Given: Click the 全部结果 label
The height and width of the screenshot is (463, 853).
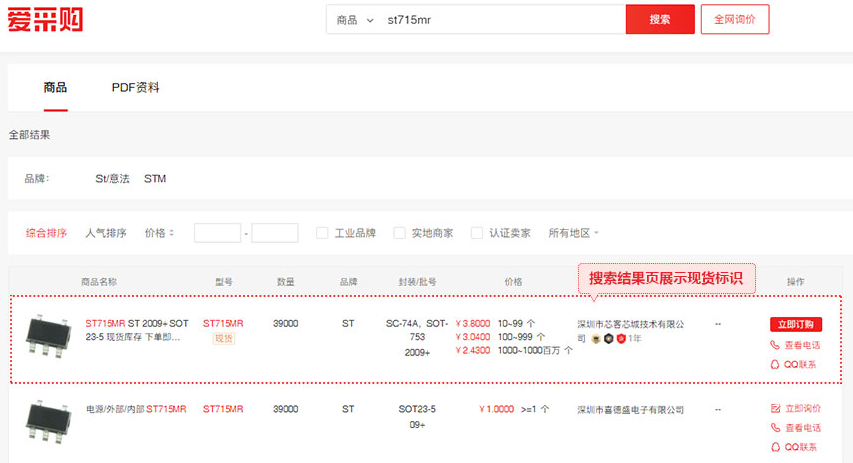Looking at the screenshot, I should click(x=29, y=135).
